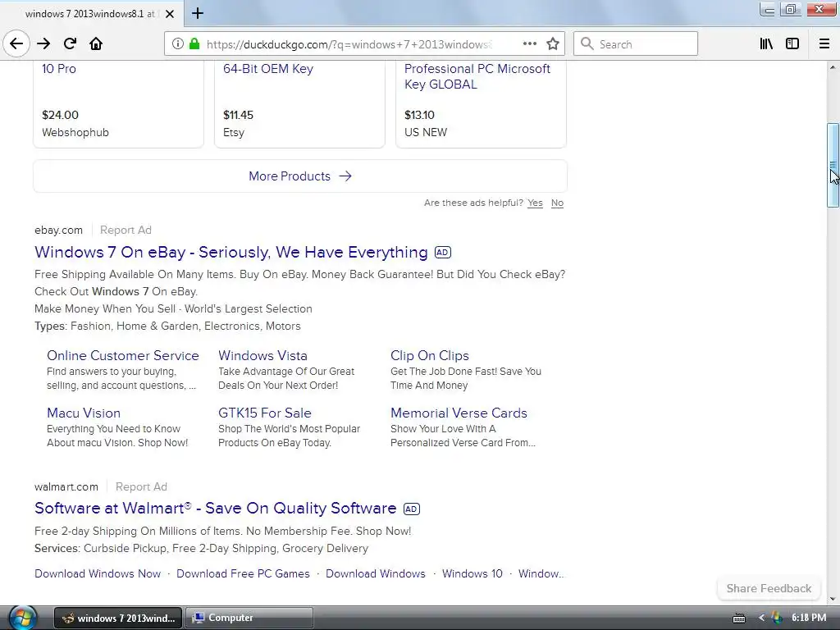The width and height of the screenshot is (840, 630).
Task: Show hidden tray icons arrow
Action: [x=761, y=618]
